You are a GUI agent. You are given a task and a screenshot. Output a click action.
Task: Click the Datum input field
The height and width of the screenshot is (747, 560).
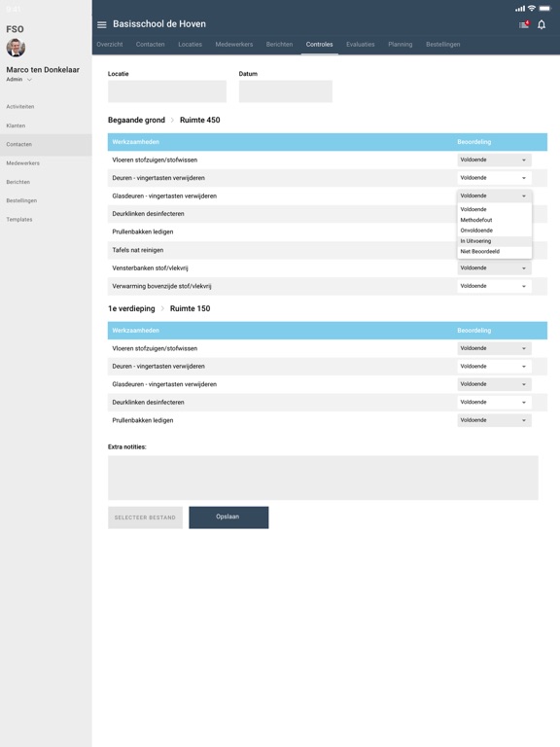(286, 91)
